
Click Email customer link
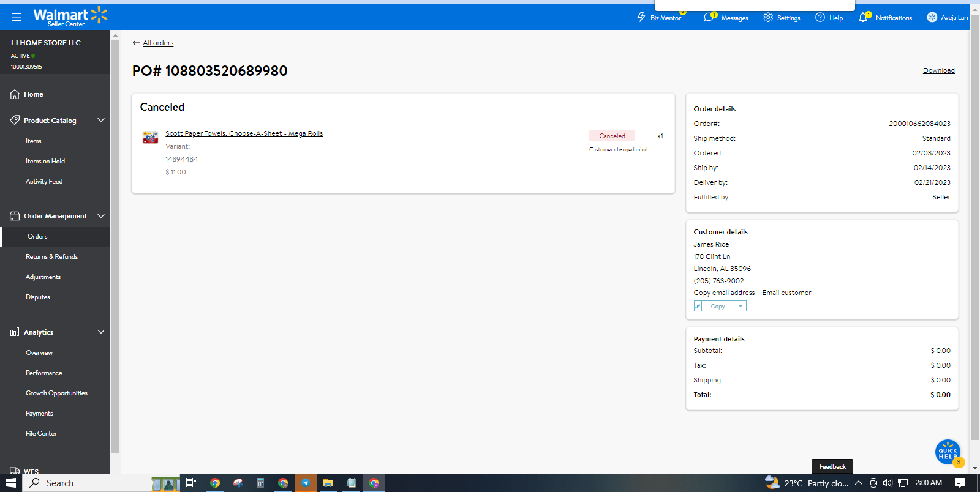[786, 293]
